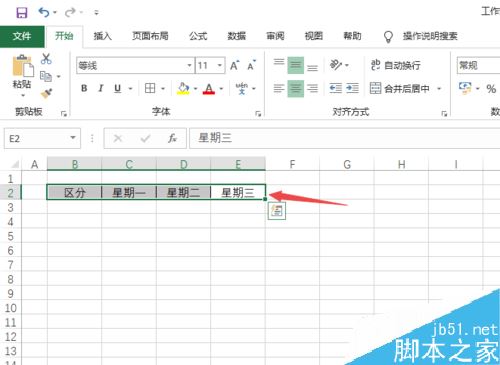Click cell D2 containing 星期二

tap(183, 192)
